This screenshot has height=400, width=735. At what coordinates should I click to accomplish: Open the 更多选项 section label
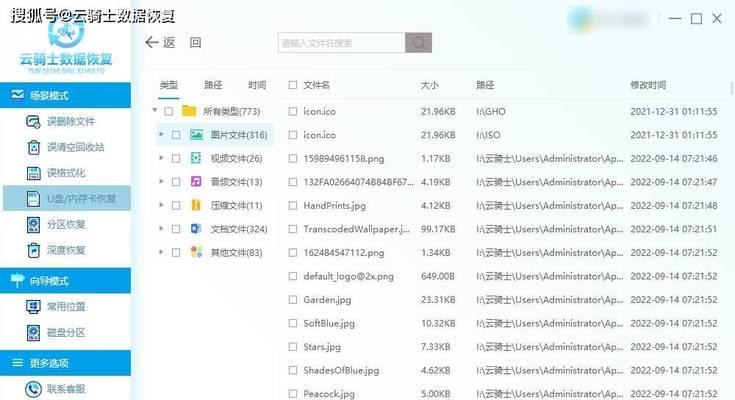pyautogui.click(x=49, y=363)
